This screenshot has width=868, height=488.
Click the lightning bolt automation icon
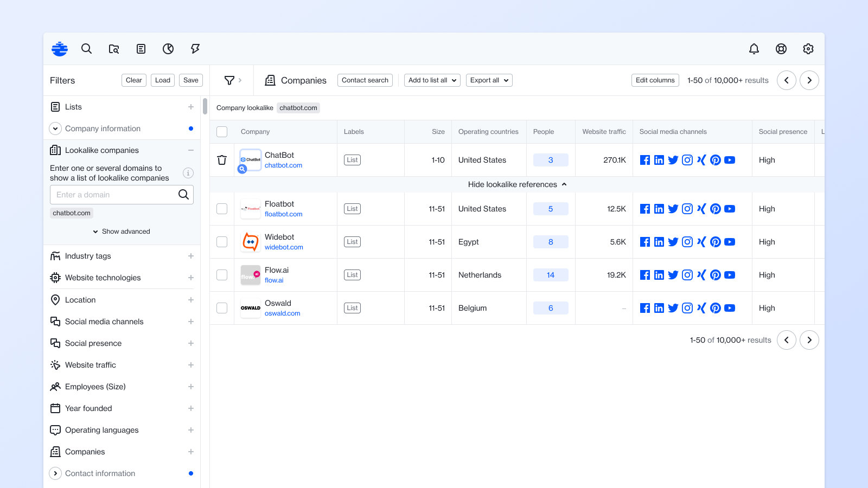click(x=195, y=49)
